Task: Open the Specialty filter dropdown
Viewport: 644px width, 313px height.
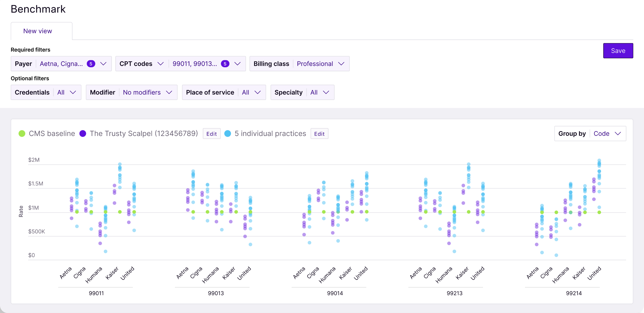Action: point(302,92)
